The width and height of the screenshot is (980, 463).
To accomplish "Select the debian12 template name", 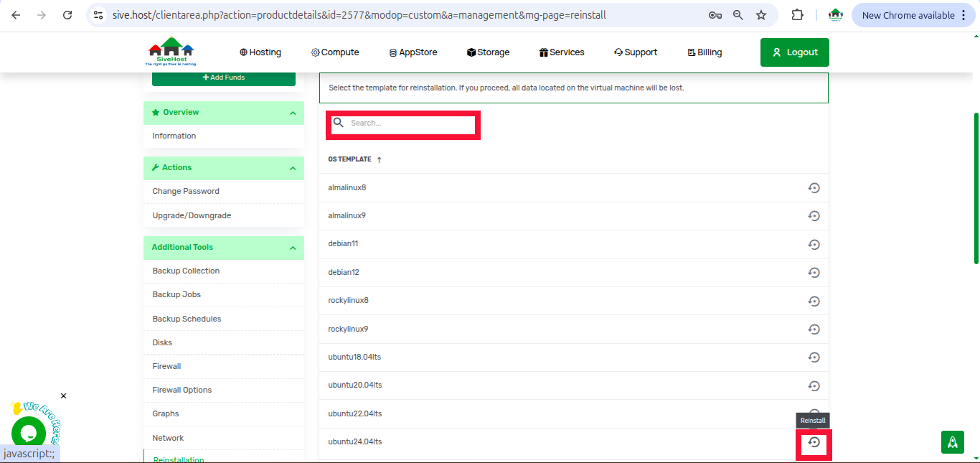I will [344, 273].
